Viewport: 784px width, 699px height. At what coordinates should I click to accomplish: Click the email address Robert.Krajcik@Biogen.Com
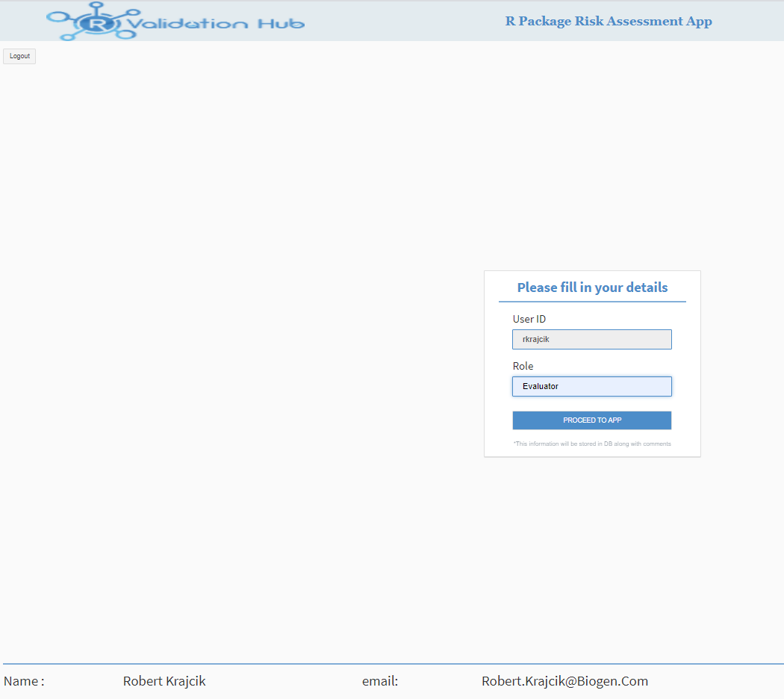pos(564,681)
